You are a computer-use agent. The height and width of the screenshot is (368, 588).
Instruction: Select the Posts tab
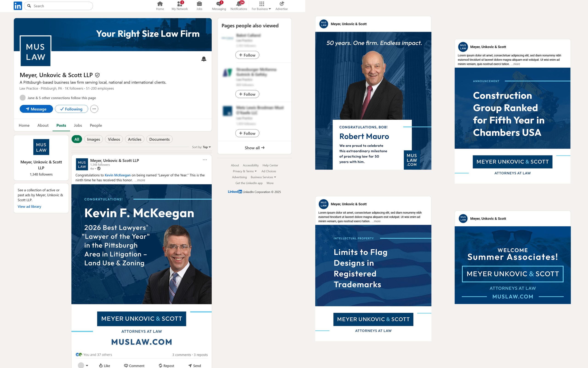tap(61, 125)
